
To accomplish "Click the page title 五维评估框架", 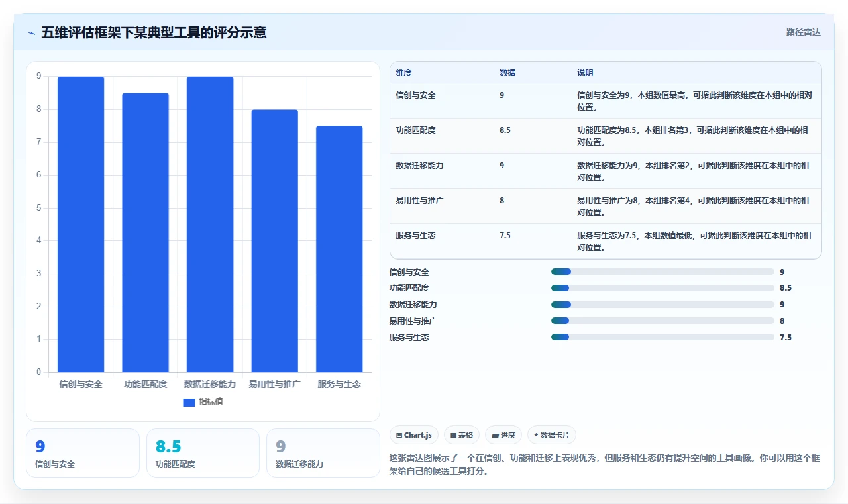I will pyautogui.click(x=154, y=32).
